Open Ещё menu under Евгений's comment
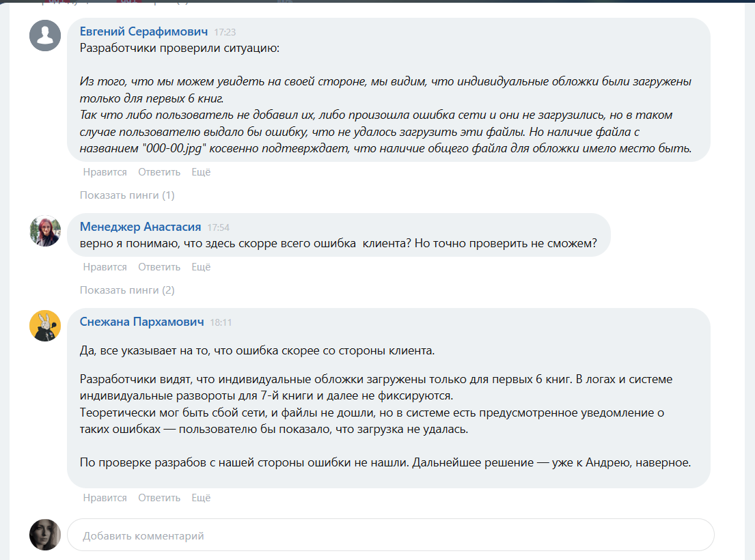Screen dimensions: 755x560 pyautogui.click(x=201, y=172)
